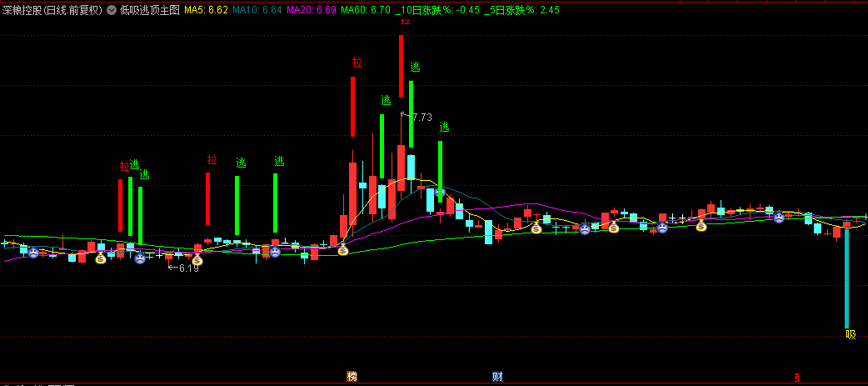Screen dimensions: 868x386
Task: Click the MA20: 6.69 legend entry
Action: [x=311, y=10]
